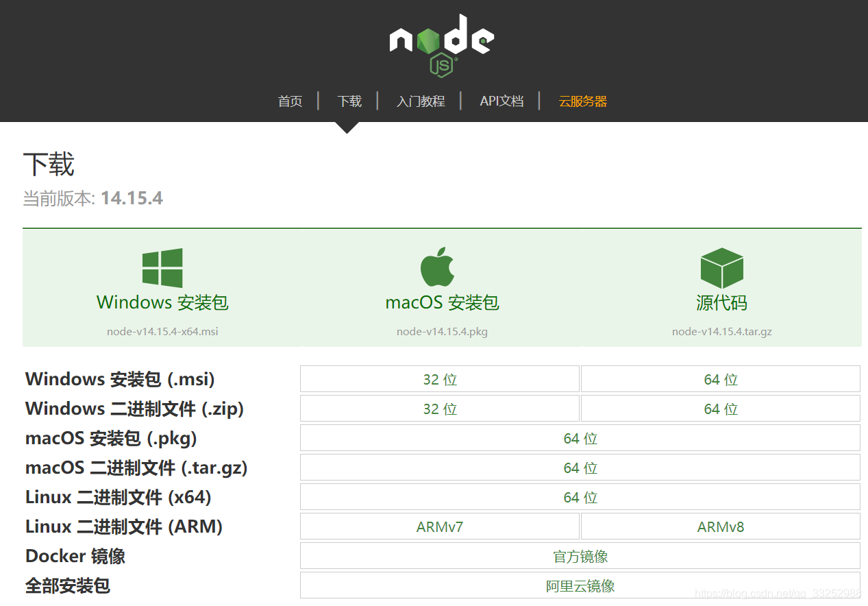Click the macOS 安装包 (.pkg) row label

111,438
